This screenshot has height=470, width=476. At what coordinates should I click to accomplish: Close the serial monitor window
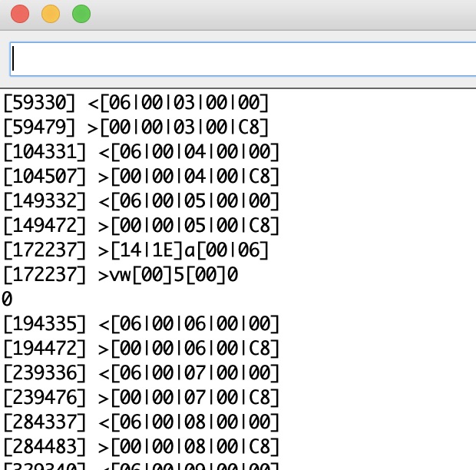(x=20, y=14)
